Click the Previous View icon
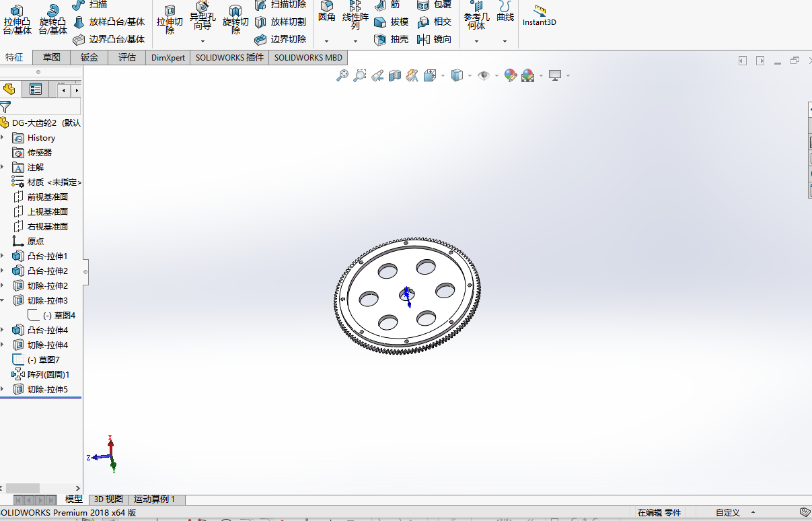 pos(377,75)
